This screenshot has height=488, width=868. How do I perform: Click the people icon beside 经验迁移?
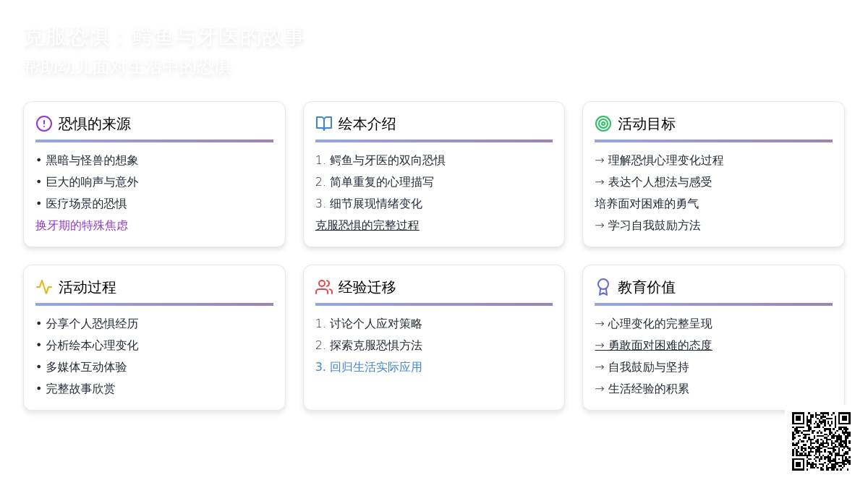(323, 287)
